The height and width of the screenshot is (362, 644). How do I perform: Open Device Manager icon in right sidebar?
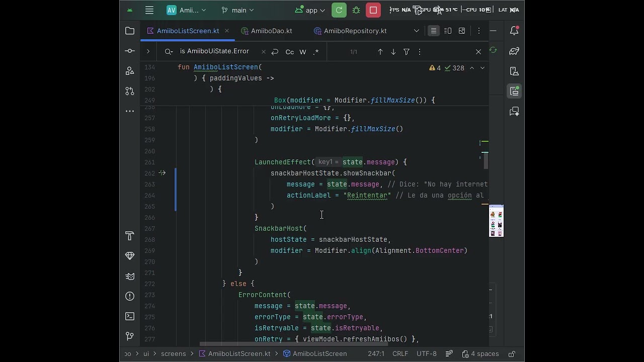coord(514,71)
